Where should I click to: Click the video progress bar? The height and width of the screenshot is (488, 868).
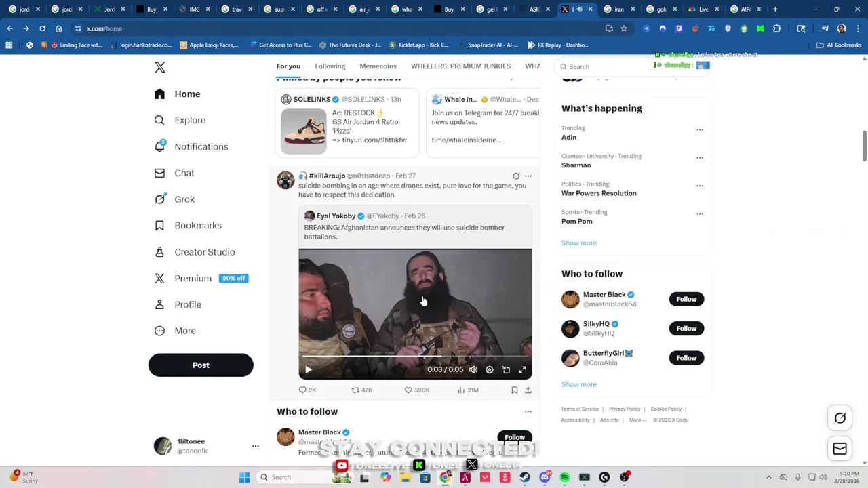click(x=415, y=355)
